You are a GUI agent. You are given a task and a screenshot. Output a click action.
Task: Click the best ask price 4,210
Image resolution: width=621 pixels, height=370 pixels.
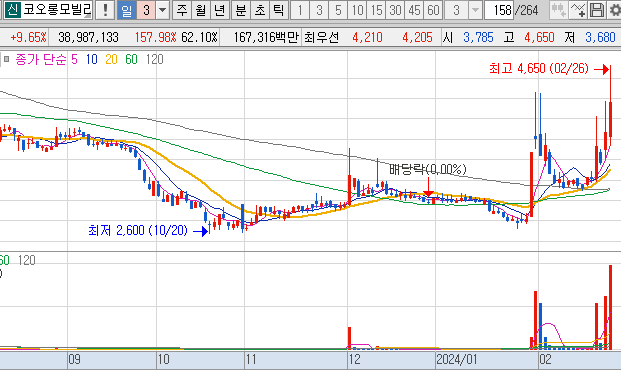click(x=368, y=38)
